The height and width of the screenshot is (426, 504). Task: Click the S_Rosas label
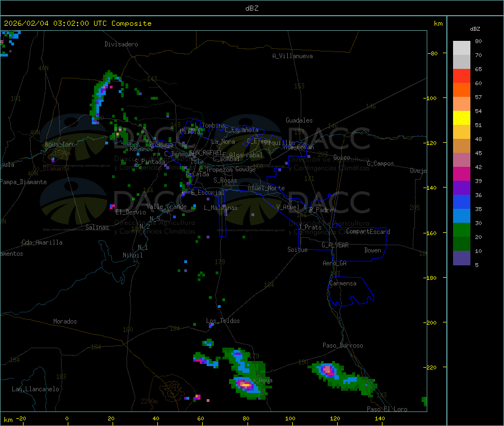coord(225,180)
